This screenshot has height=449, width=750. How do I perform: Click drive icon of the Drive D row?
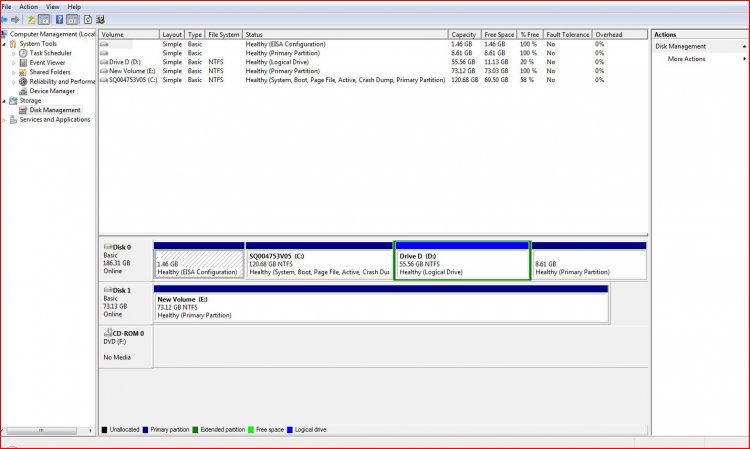tap(104, 62)
